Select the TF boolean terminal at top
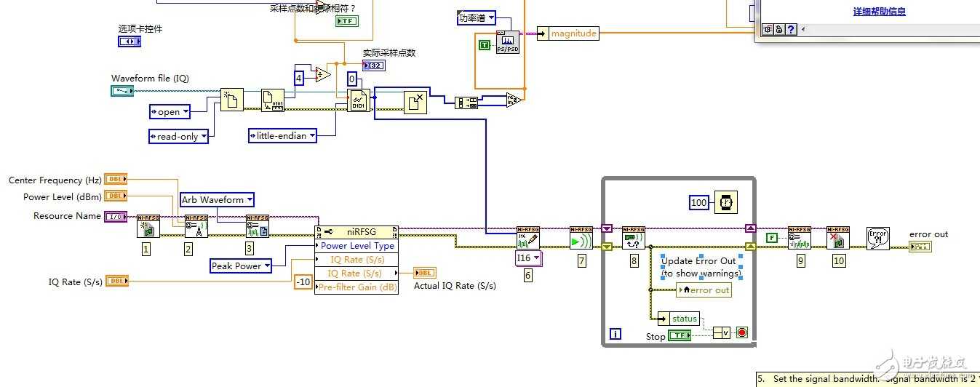980x387 pixels. coord(346,21)
